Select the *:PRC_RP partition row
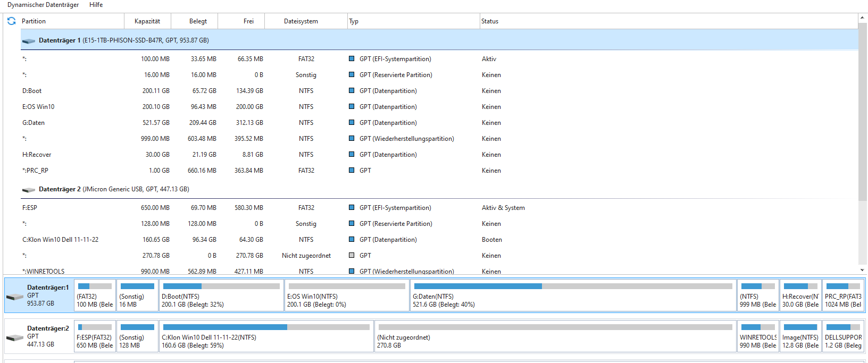The height and width of the screenshot is (363, 868). pyautogui.click(x=439, y=171)
